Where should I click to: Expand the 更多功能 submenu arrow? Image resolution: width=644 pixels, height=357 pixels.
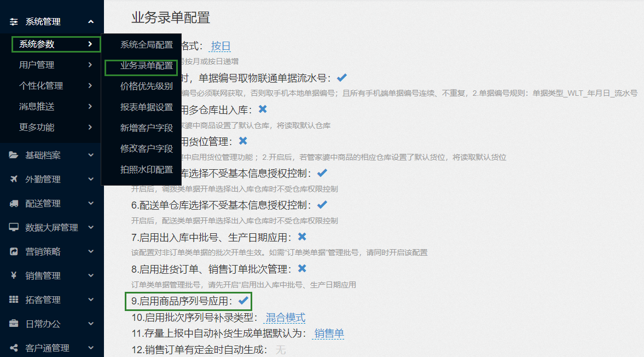[90, 128]
